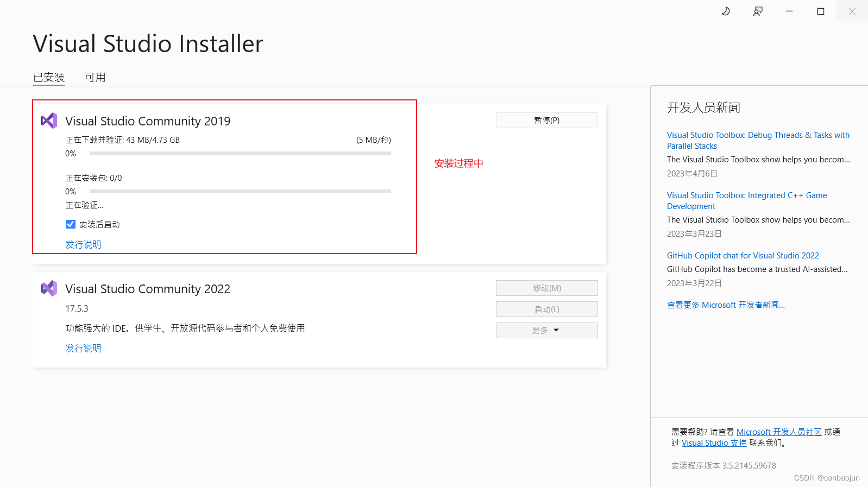
Task: Switch to the 可用 tab
Action: coord(95,77)
